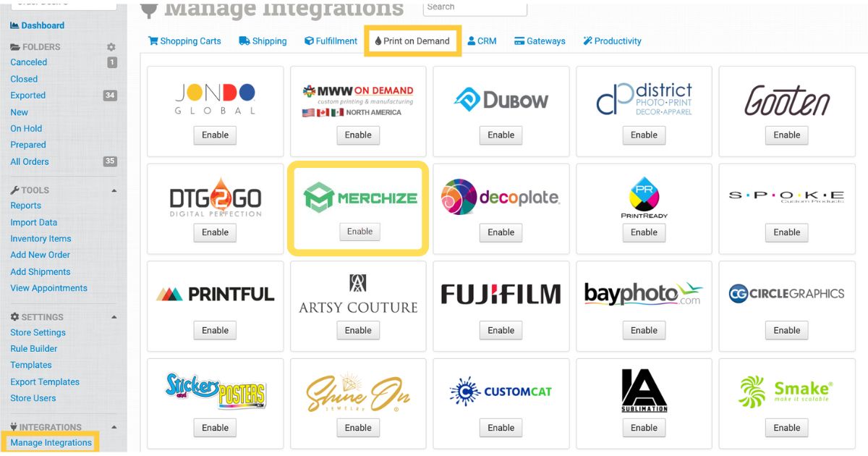Enable the Smake integration
Image resolution: width=868 pixels, height=456 pixels.
coord(786,428)
